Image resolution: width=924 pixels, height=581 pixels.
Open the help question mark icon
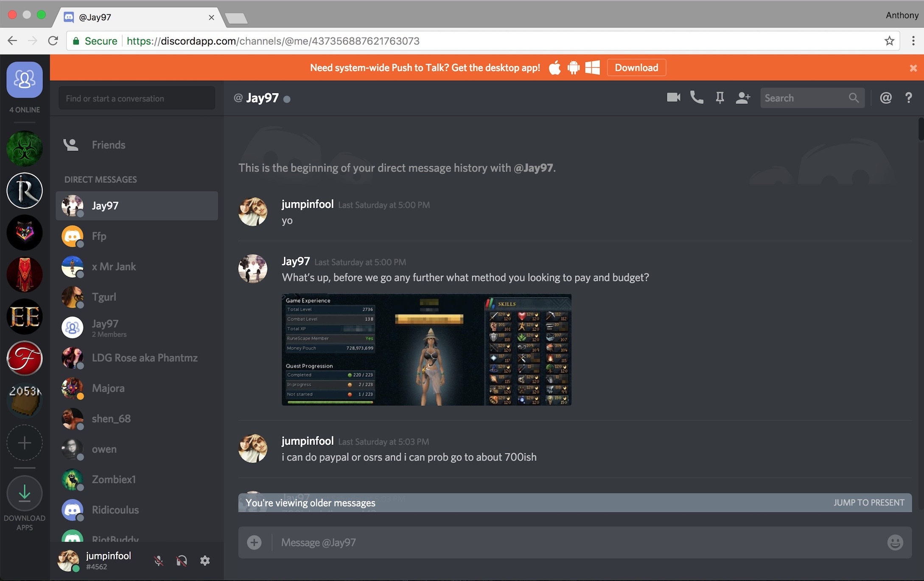[x=908, y=98]
